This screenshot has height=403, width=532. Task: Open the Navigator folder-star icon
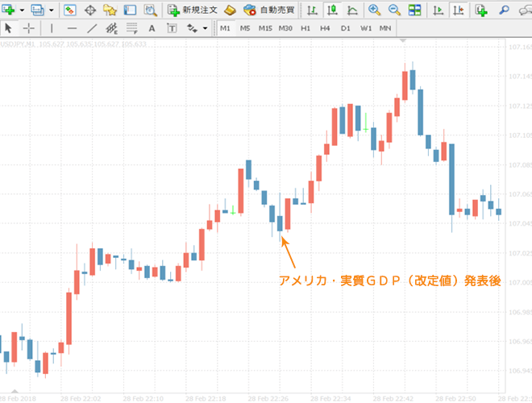click(x=110, y=10)
